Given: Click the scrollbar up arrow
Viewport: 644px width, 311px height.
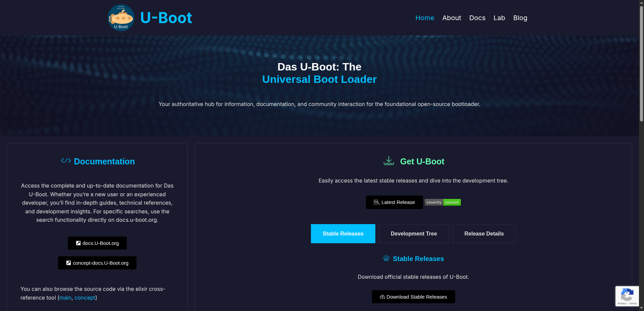Looking at the screenshot, I should click(641, 3).
